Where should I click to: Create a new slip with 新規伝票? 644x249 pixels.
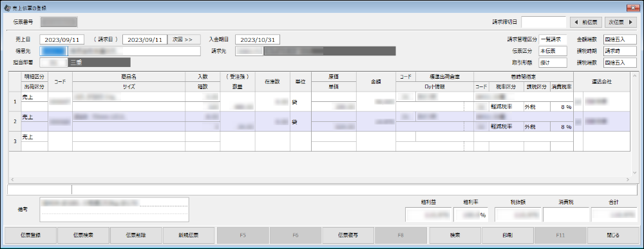point(189,235)
